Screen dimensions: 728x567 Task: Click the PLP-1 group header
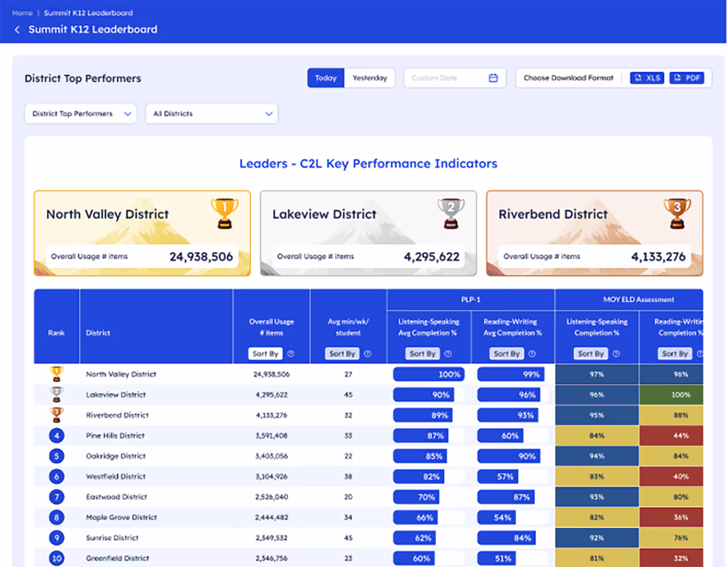click(471, 299)
